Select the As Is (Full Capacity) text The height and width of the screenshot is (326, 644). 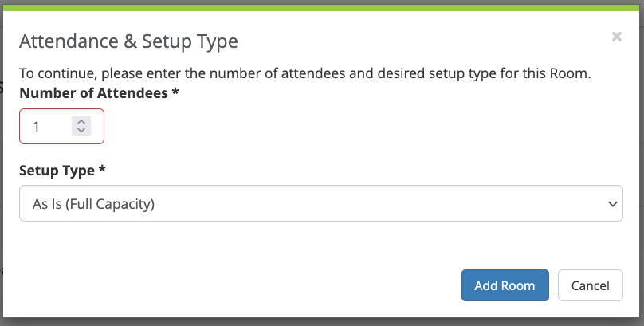pyautogui.click(x=93, y=204)
